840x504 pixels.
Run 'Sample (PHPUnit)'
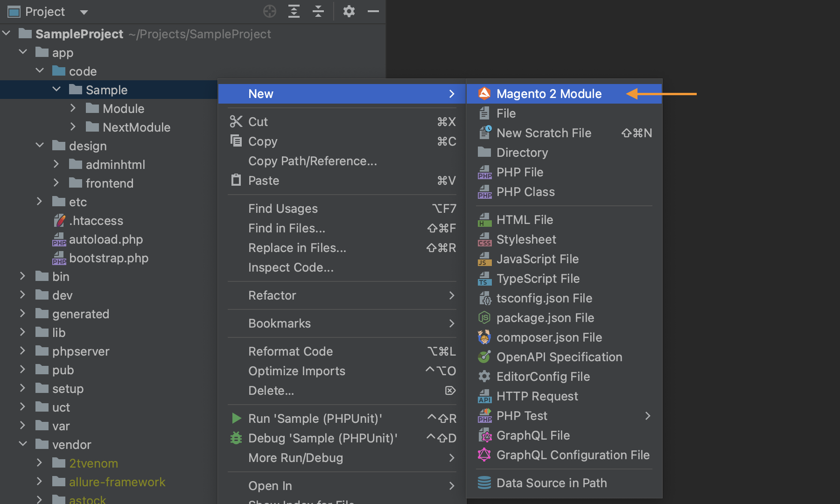342,419
